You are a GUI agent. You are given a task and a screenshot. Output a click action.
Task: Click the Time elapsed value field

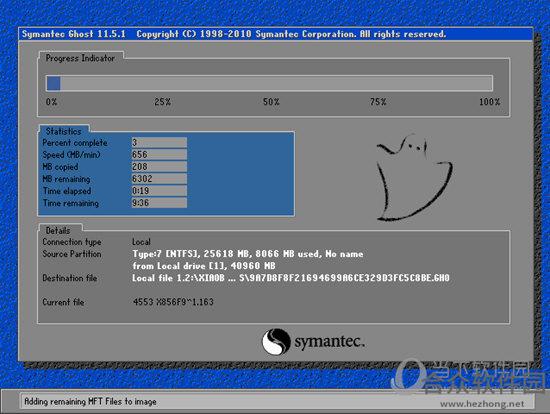[x=159, y=191]
